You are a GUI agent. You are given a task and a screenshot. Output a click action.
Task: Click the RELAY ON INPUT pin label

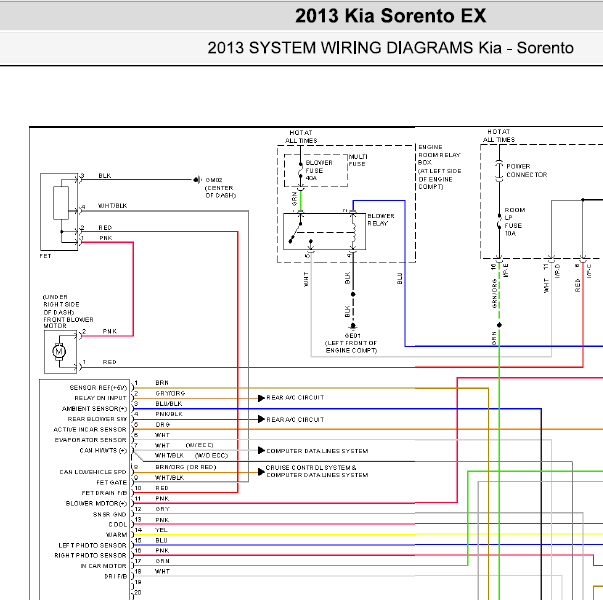tap(100, 398)
